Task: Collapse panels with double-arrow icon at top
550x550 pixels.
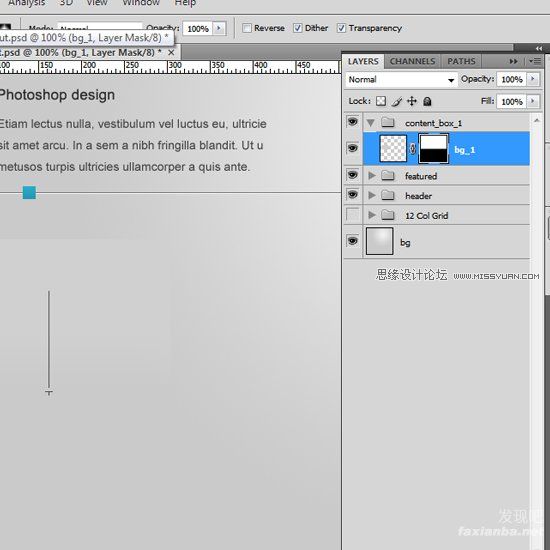Action: (x=539, y=48)
